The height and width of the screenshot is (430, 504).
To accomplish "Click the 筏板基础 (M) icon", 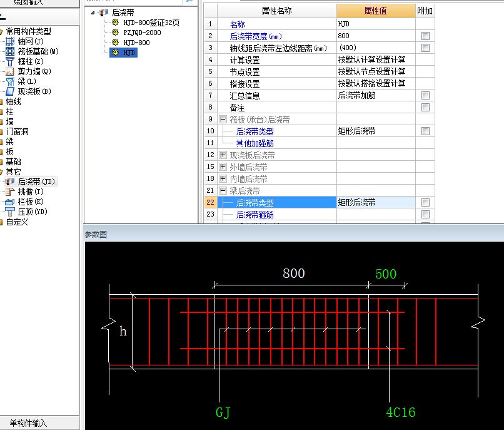I will click(x=10, y=51).
